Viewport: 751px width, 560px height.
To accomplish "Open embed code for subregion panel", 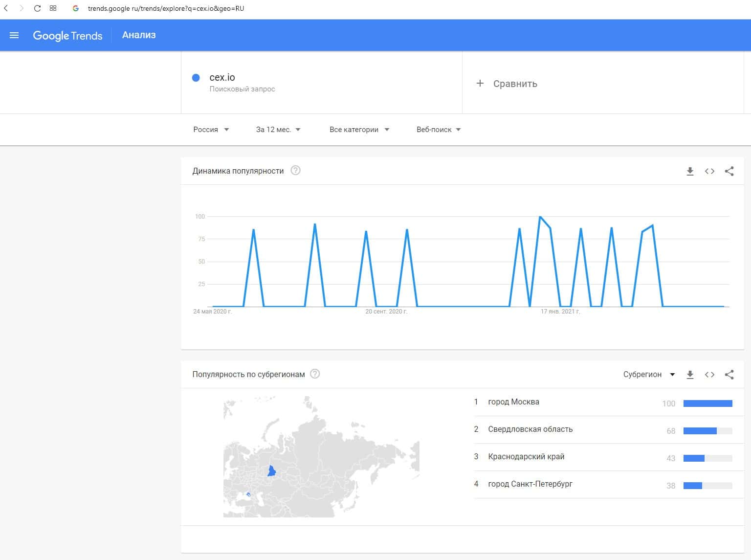I will 709,375.
